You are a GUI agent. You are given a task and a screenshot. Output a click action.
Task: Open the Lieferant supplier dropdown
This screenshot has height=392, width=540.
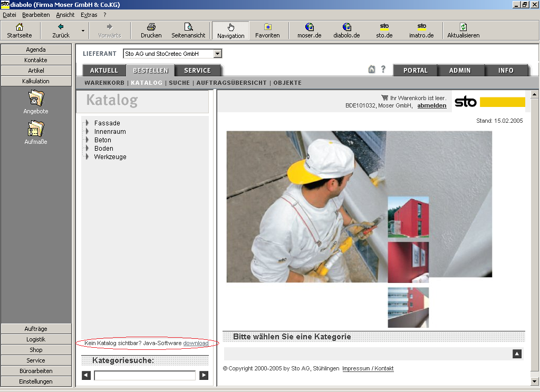[x=217, y=54]
